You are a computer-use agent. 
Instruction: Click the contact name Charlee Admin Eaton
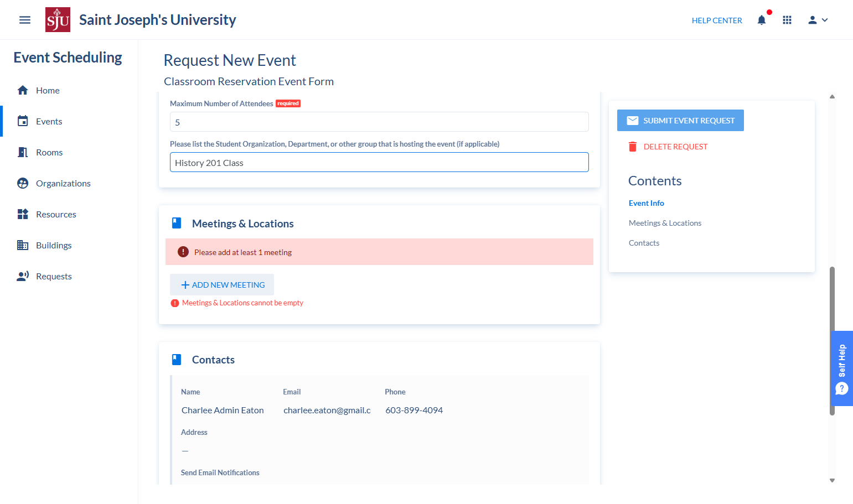pyautogui.click(x=223, y=410)
